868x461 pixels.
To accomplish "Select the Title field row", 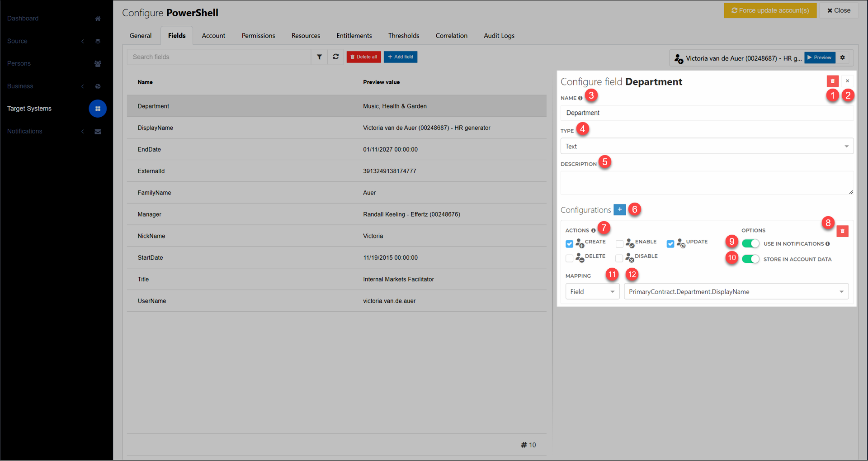I will (337, 280).
